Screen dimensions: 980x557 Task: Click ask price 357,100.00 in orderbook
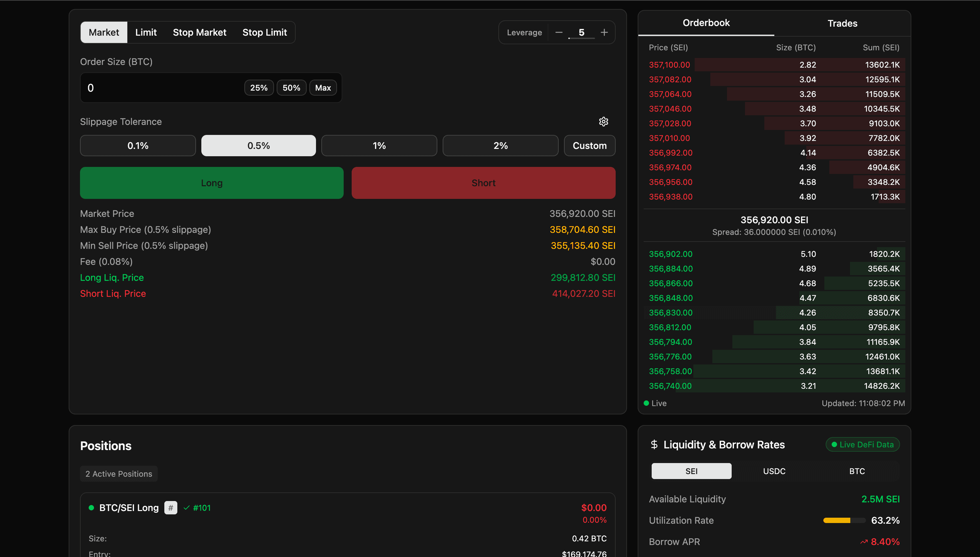(x=669, y=65)
